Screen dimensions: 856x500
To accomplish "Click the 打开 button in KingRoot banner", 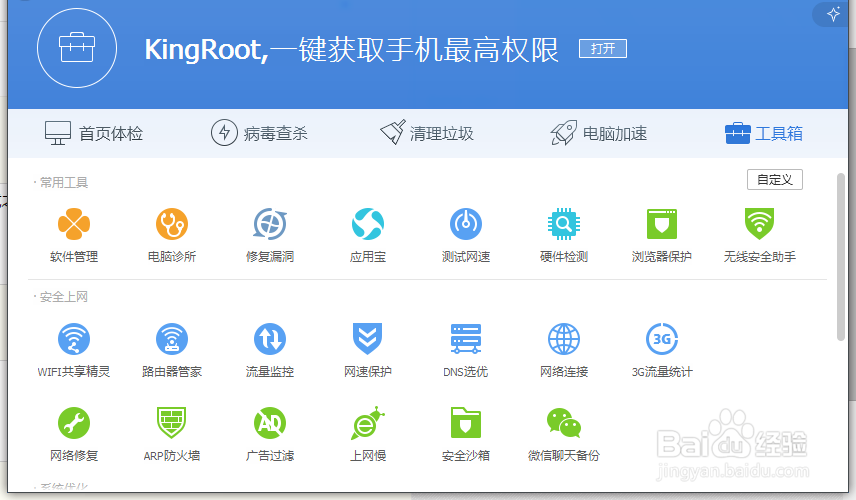I will click(x=603, y=49).
